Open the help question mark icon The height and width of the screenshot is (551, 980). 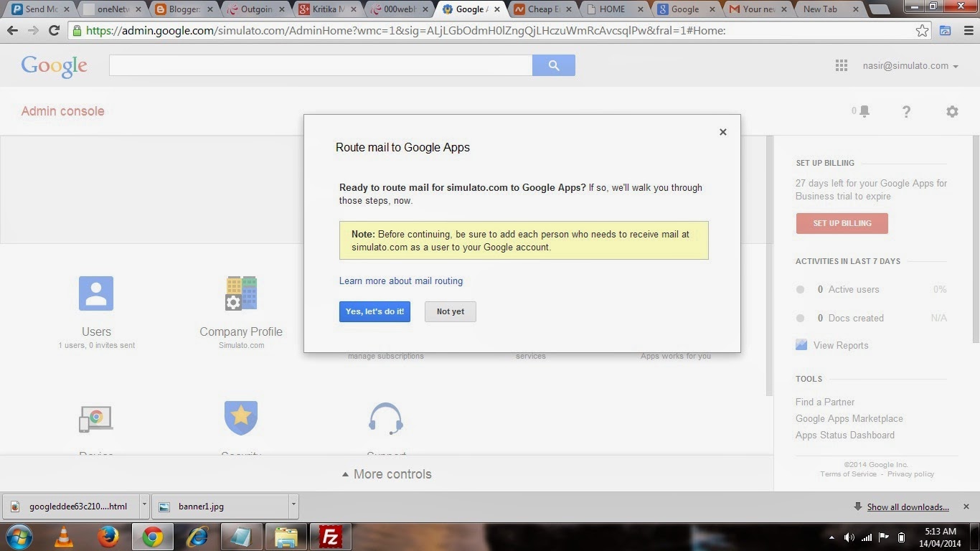906,112
